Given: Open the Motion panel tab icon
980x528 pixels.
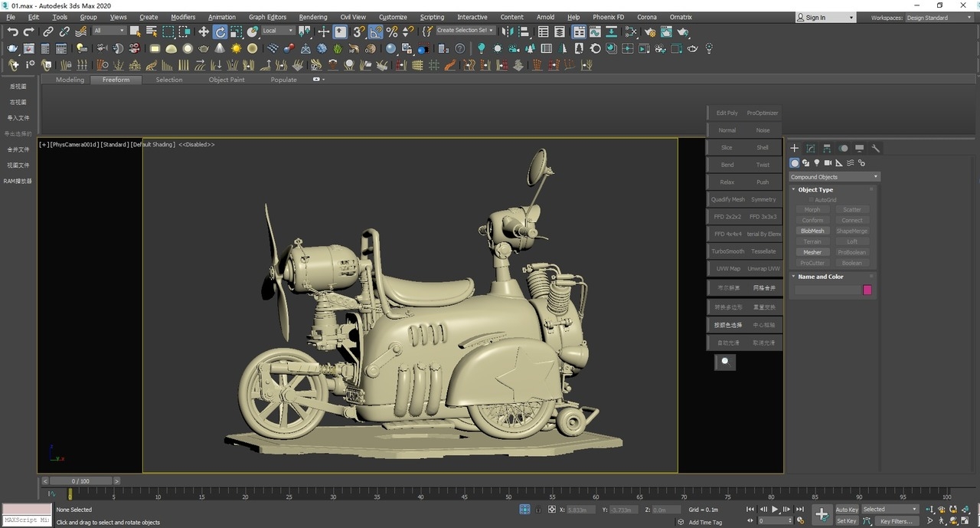Looking at the screenshot, I should pyautogui.click(x=843, y=148).
